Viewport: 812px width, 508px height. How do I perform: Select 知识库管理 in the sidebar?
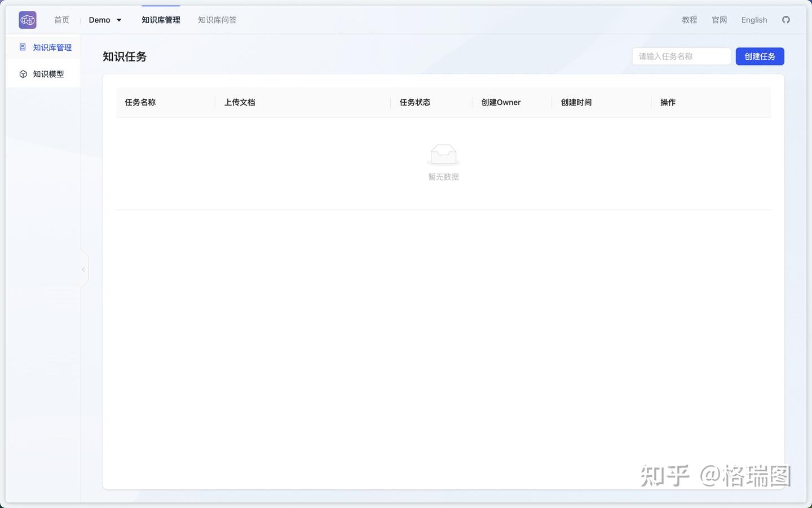pos(52,47)
